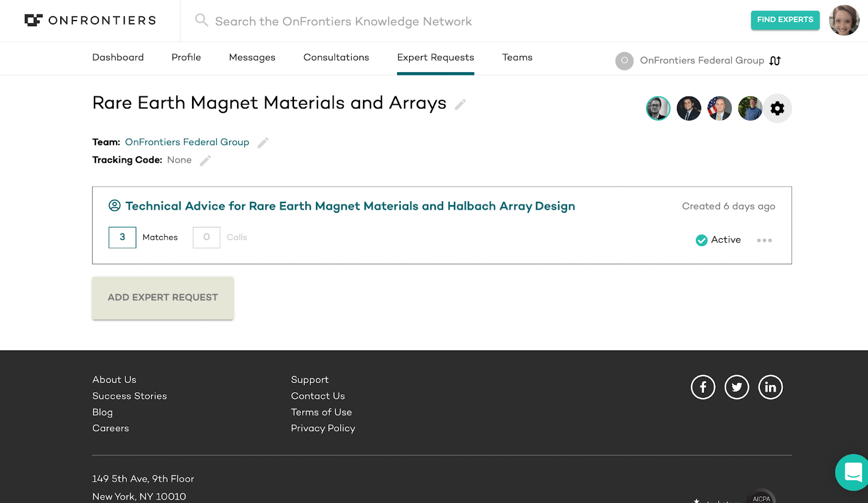Click the fourth member avatar outdoors
Viewport: 868px width, 503px height.
pos(750,109)
